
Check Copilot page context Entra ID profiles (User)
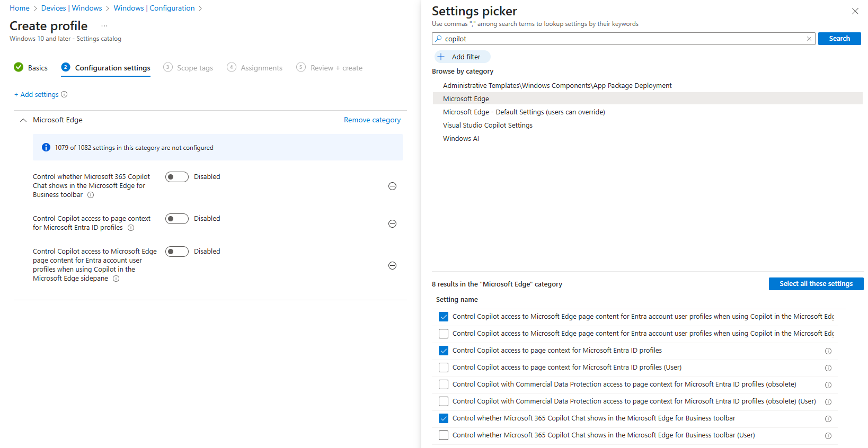tap(444, 368)
